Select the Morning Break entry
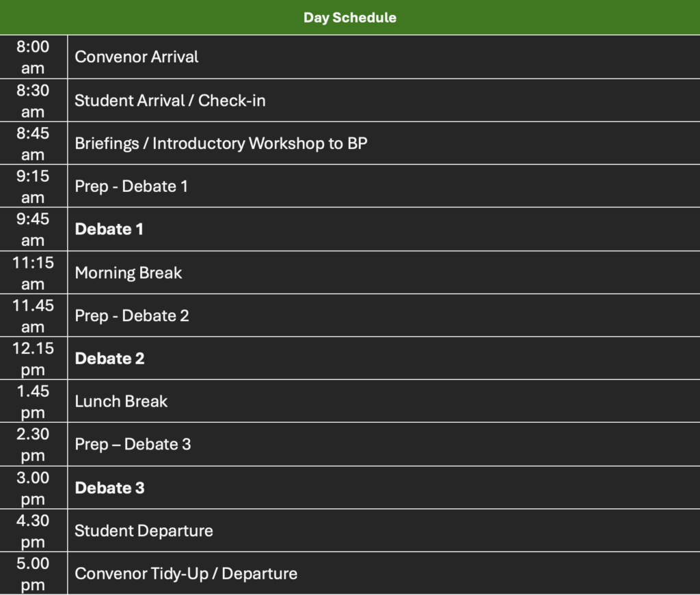This screenshot has height=595, width=700. click(129, 273)
